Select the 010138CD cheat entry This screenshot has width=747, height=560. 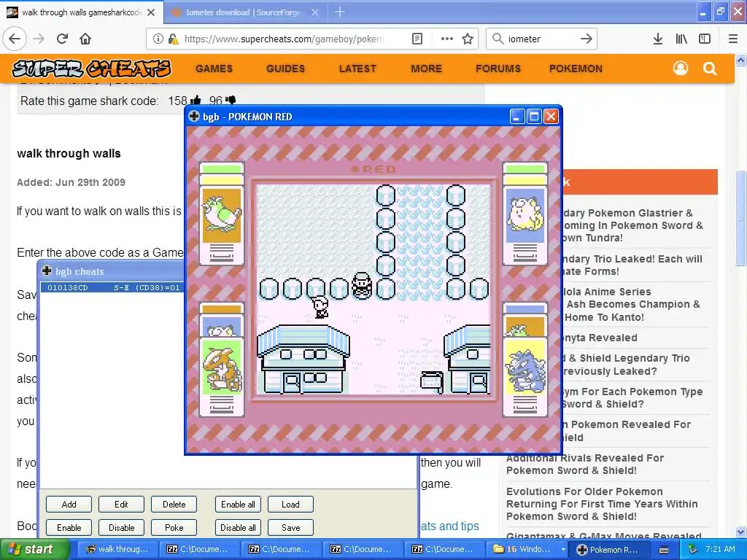pos(112,287)
